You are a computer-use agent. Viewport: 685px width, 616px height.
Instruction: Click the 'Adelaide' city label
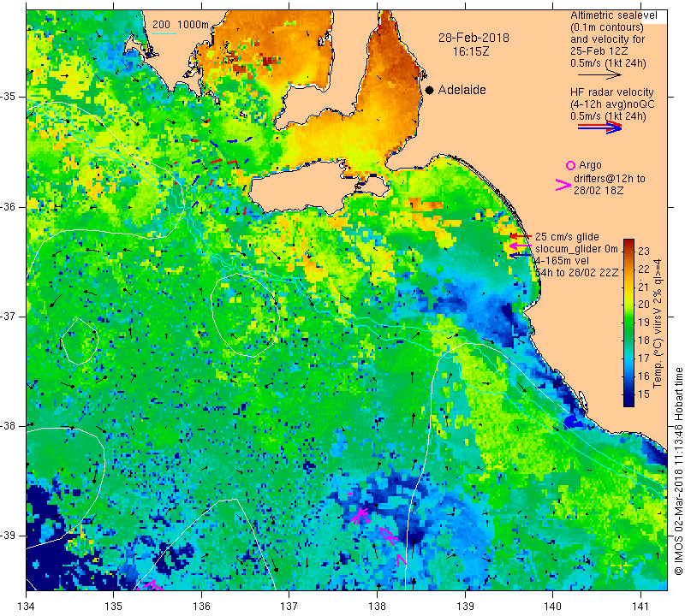click(462, 90)
